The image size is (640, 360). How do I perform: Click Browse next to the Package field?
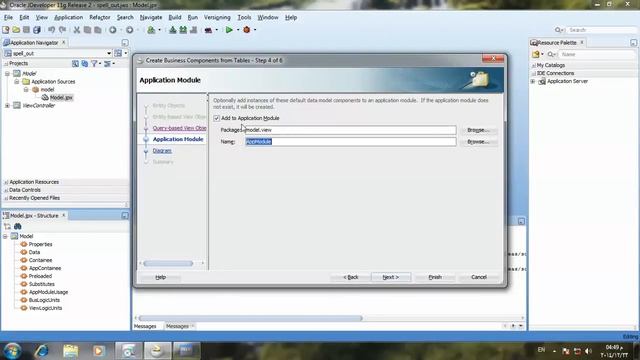pyautogui.click(x=478, y=130)
